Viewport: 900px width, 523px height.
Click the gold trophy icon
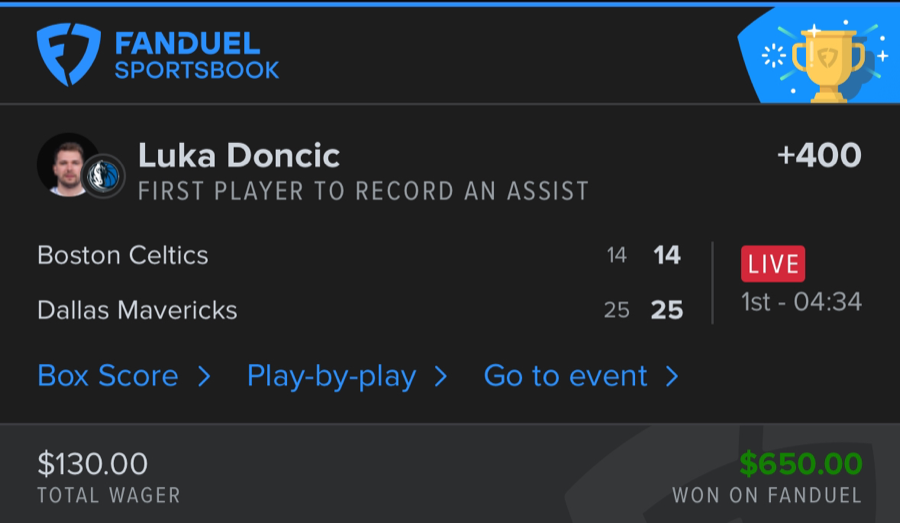click(826, 61)
